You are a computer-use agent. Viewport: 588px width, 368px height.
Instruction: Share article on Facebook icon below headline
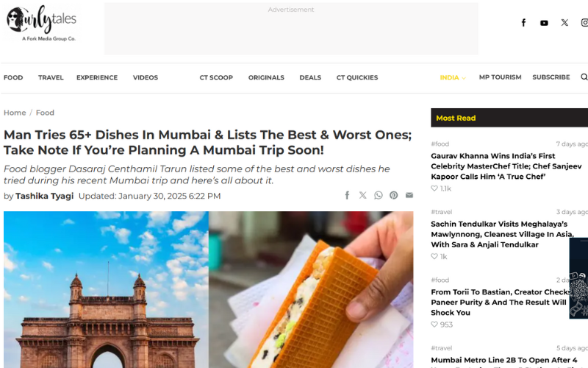pyautogui.click(x=347, y=195)
